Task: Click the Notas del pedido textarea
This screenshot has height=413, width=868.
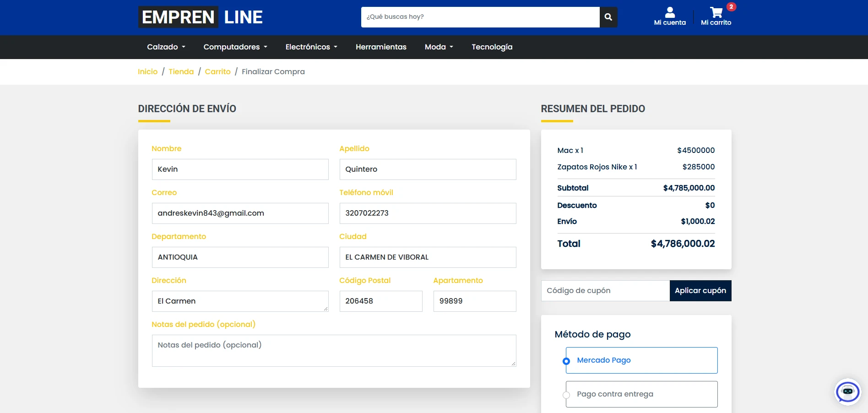Action: click(334, 351)
